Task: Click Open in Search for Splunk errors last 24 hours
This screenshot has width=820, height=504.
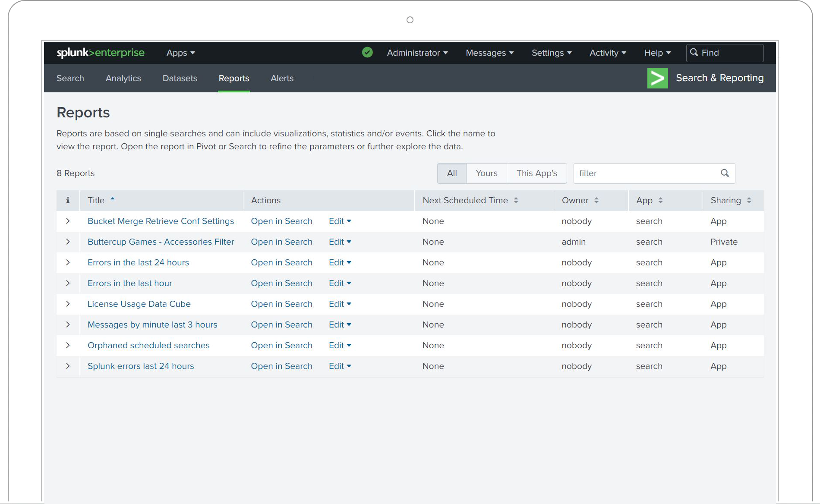Action: point(281,366)
